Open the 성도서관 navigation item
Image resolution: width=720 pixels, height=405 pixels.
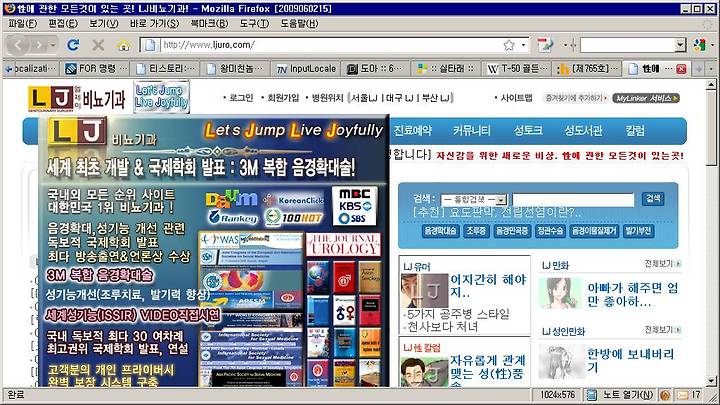[x=583, y=131]
